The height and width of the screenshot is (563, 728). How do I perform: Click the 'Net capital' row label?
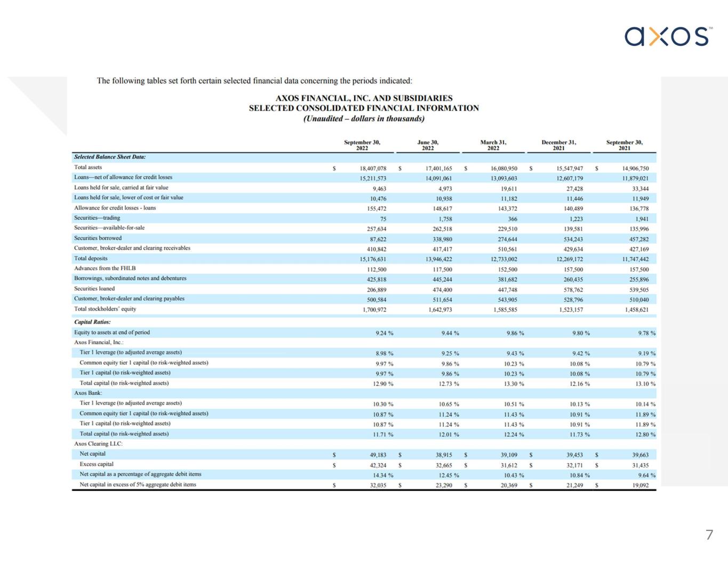(93, 454)
